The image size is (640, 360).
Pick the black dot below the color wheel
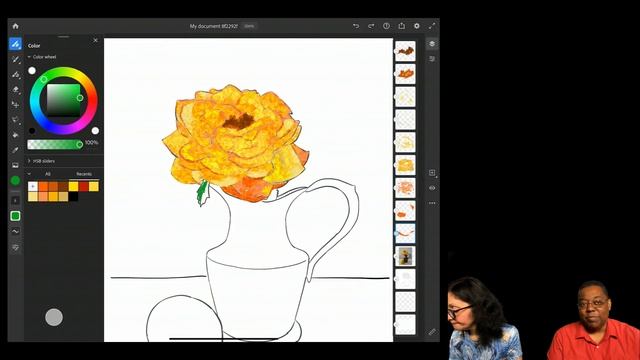point(32,131)
